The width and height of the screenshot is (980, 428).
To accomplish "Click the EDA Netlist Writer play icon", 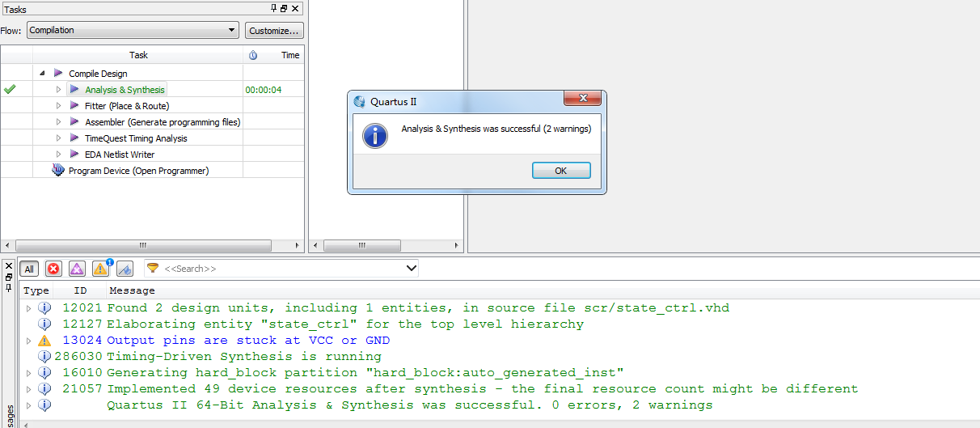I will (x=74, y=155).
